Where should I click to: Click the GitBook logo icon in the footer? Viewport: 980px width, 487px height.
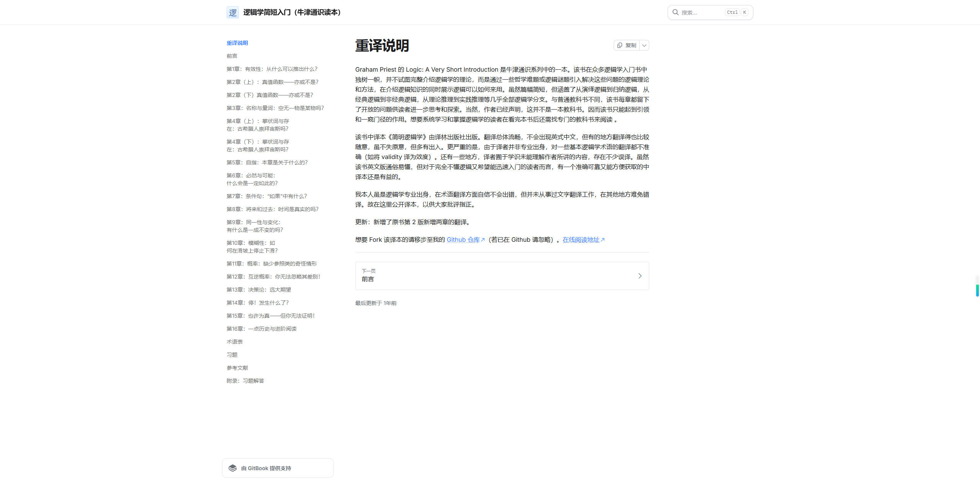pyautogui.click(x=232, y=468)
